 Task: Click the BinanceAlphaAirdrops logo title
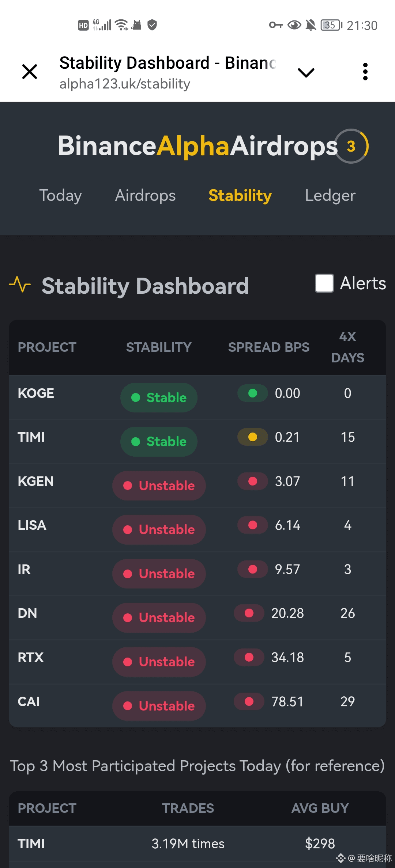tap(197, 146)
